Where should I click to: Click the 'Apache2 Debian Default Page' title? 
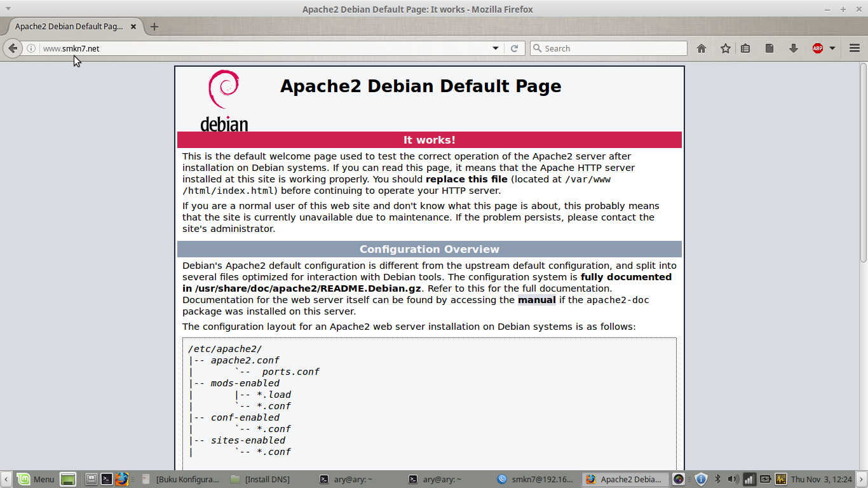(421, 86)
